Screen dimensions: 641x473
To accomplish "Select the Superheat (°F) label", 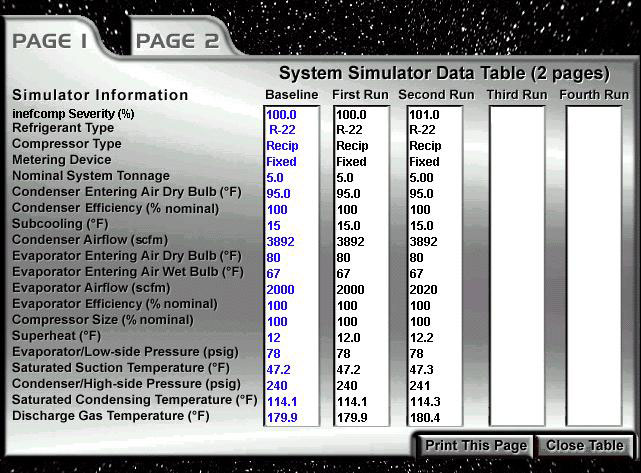I will [x=56, y=336].
